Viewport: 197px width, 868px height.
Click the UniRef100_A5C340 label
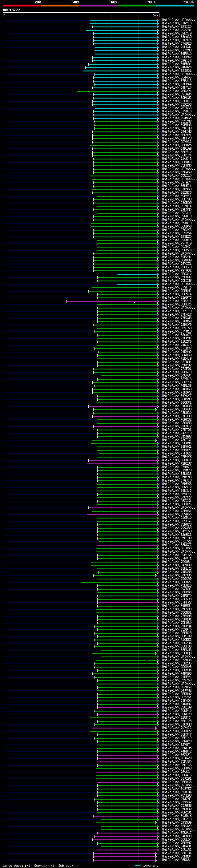177,274
